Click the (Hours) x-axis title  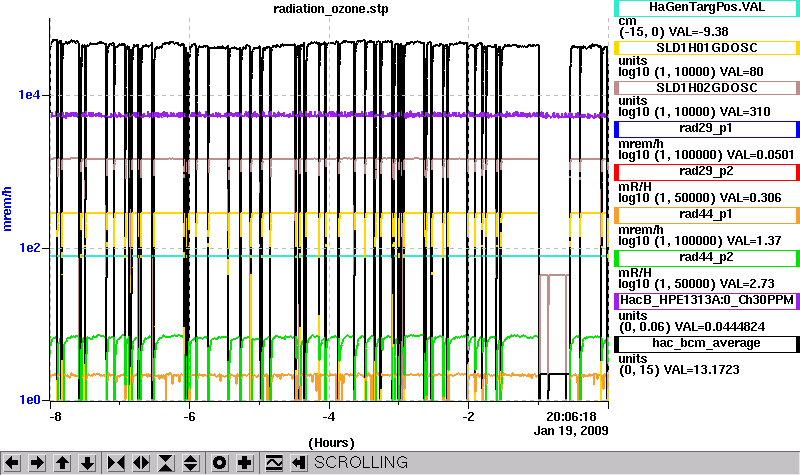pyautogui.click(x=331, y=443)
